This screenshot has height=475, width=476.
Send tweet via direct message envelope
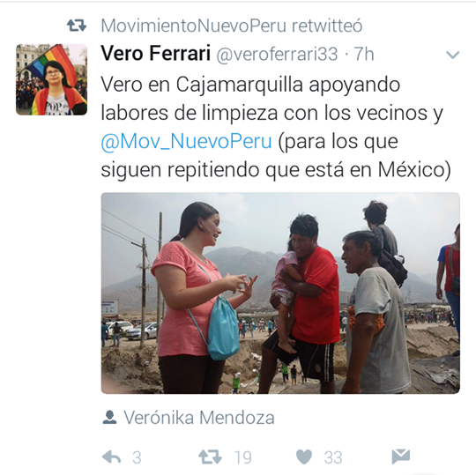tap(401, 456)
